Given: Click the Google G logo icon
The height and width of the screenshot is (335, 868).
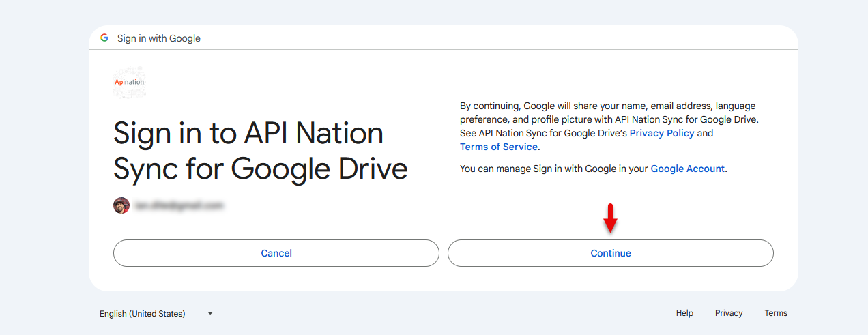Looking at the screenshot, I should coord(104,38).
